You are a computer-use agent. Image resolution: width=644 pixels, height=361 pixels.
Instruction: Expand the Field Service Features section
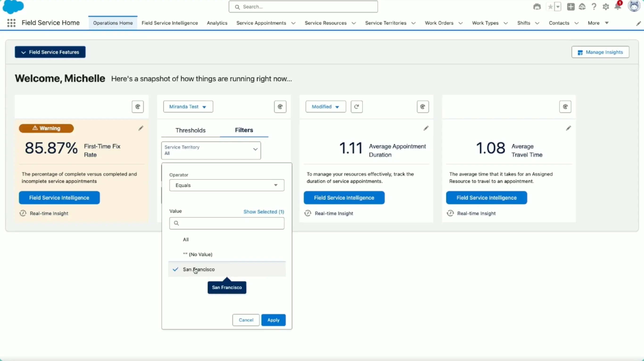pos(50,52)
